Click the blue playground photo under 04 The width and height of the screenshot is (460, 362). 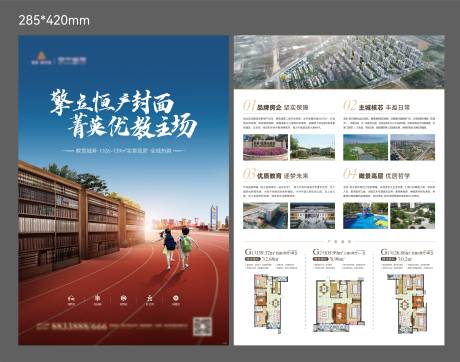[365, 215]
